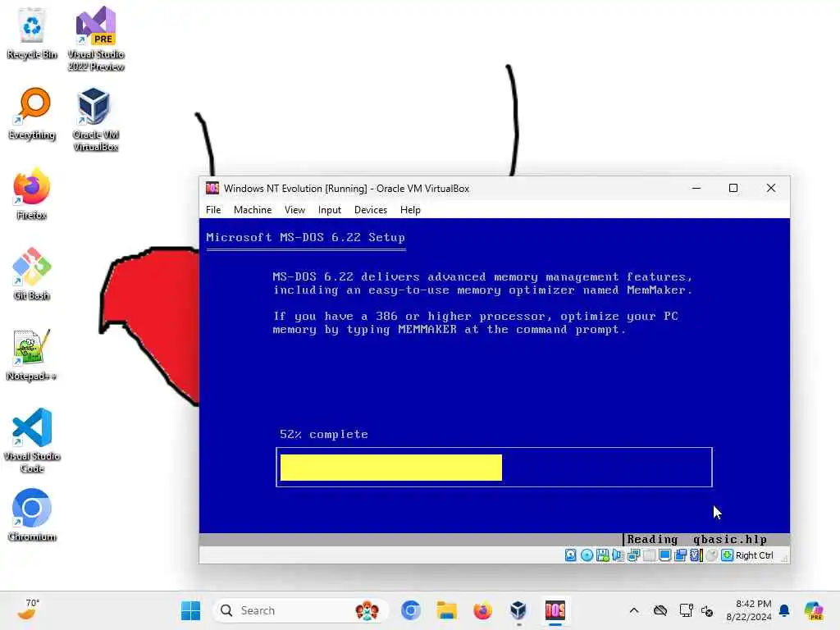Click the Right Ctrl host key label
Screen dimensions: 840x630
pos(755,555)
